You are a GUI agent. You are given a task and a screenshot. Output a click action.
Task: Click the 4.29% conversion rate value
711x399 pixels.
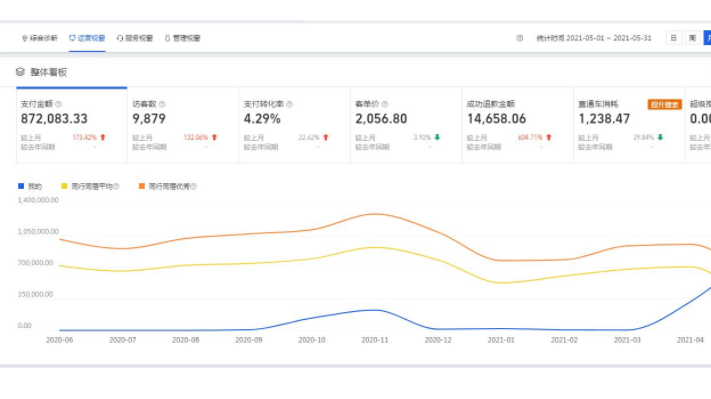coord(262,119)
